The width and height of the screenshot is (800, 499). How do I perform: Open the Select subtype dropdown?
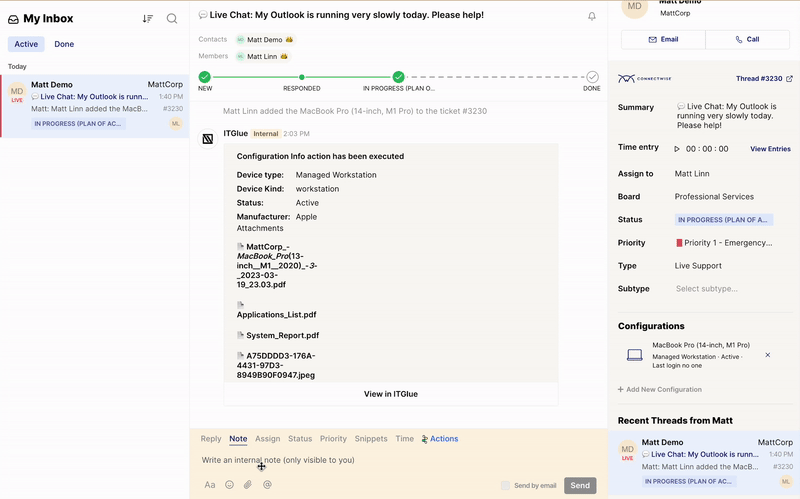point(707,289)
